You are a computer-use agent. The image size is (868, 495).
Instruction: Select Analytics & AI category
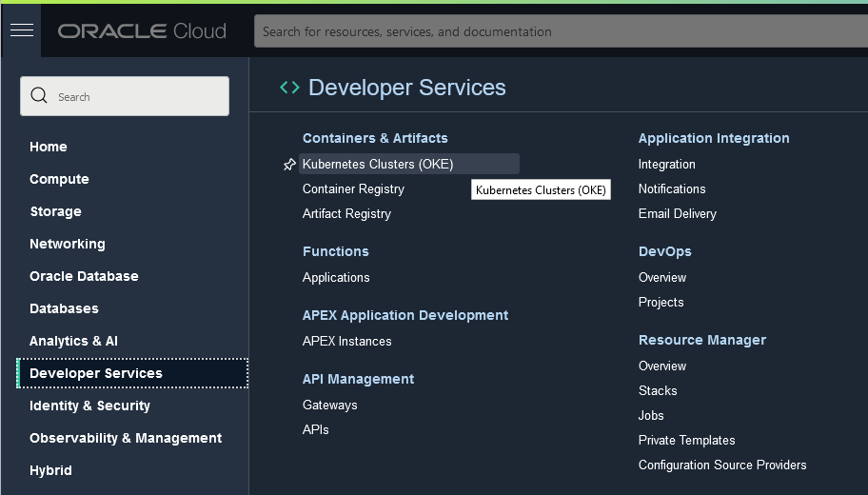73,341
